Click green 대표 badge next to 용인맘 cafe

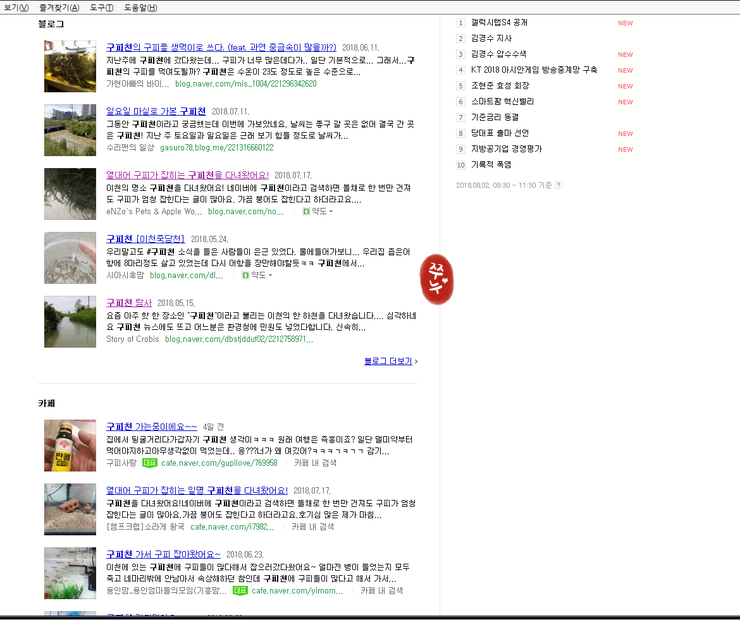240,590
